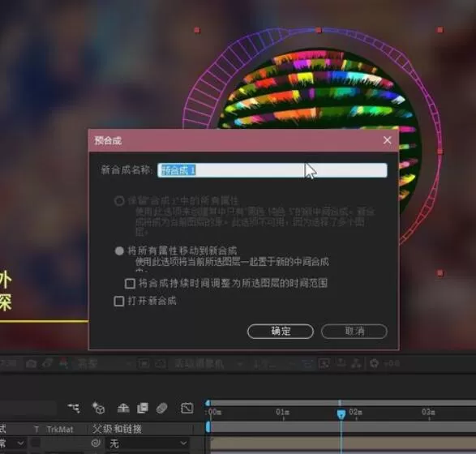Screen dimensions: 476x454
Task: Enable the frame blending timeline switch
Action: point(143,408)
